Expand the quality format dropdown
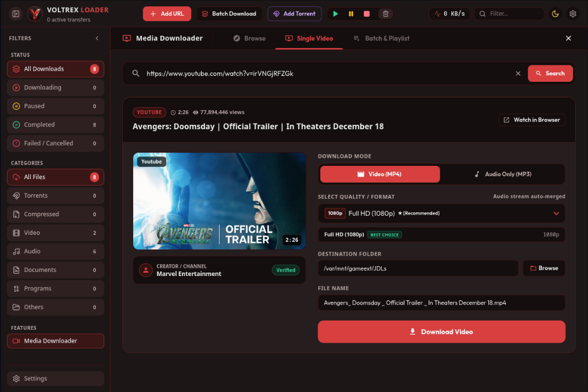This screenshot has height=392, width=588. pos(441,213)
